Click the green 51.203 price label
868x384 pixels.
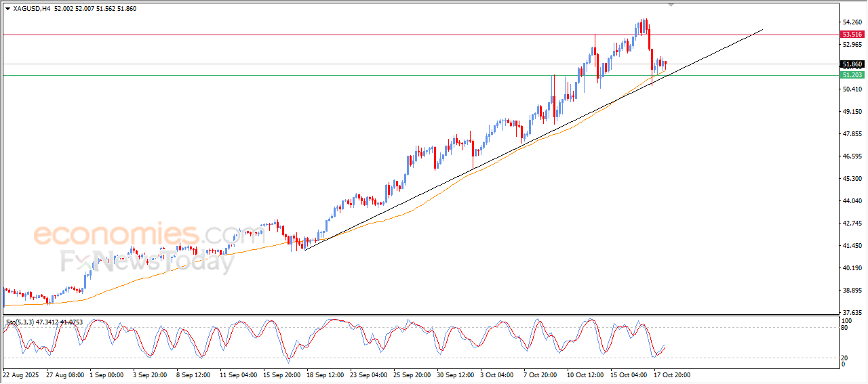[852, 75]
